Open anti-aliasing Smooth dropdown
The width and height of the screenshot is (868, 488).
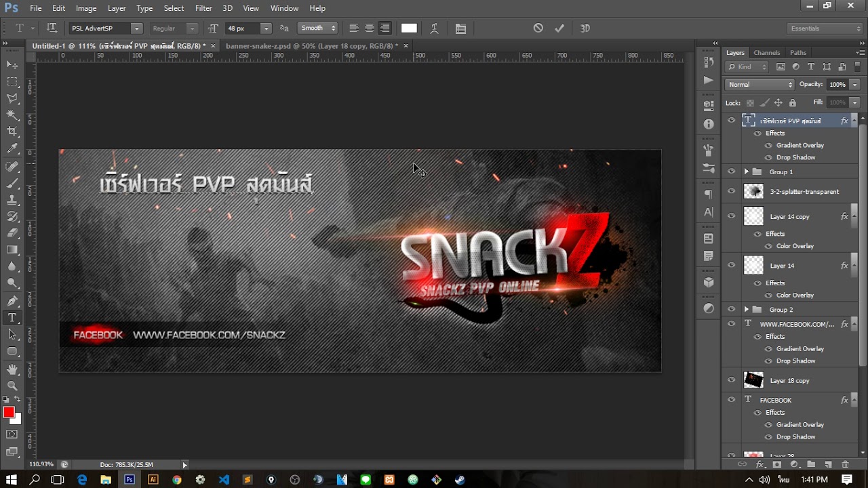[317, 28]
